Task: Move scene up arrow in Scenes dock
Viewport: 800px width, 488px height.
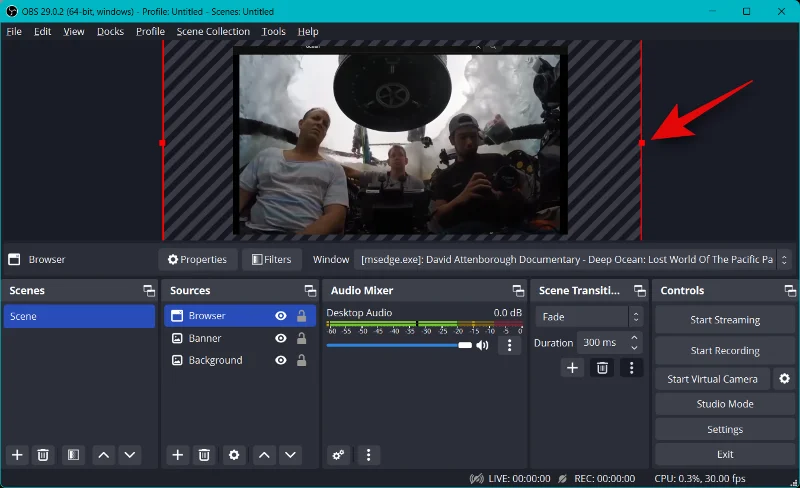Action: (104, 455)
